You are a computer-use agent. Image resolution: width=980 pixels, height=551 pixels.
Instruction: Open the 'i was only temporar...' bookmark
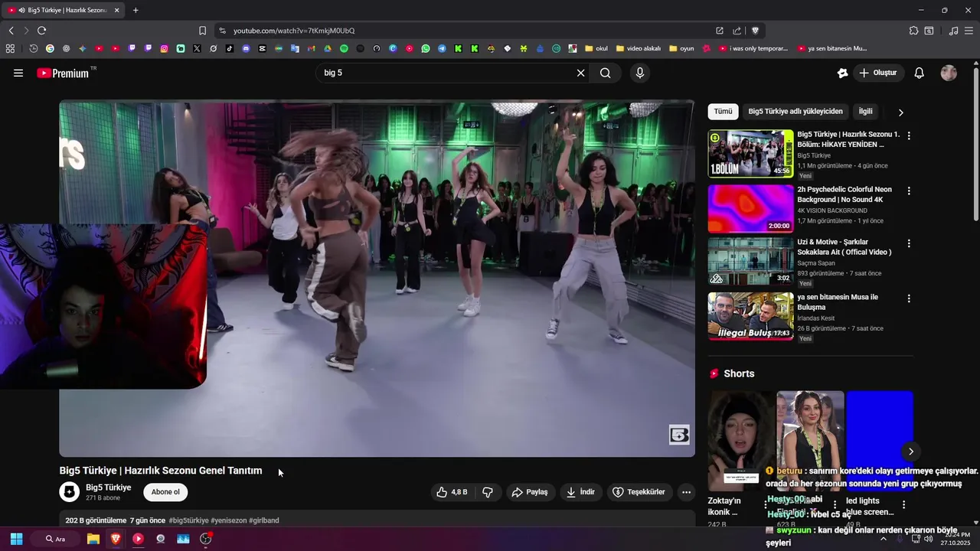click(753, 48)
